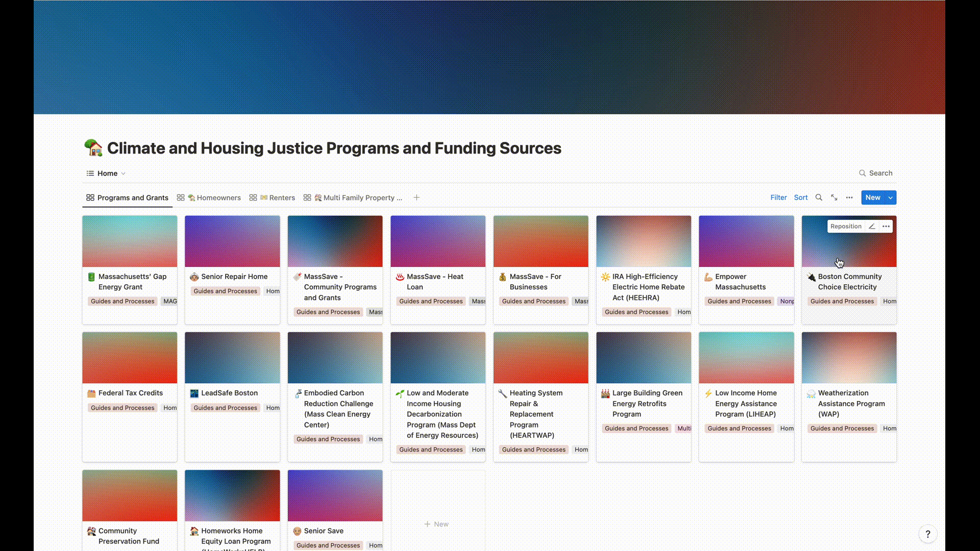Open the help question mark button
Image resolution: width=980 pixels, height=551 pixels.
tap(927, 534)
